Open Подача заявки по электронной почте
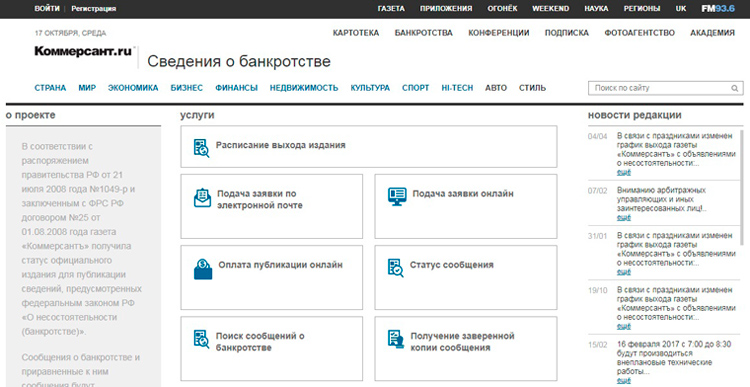 (272, 206)
